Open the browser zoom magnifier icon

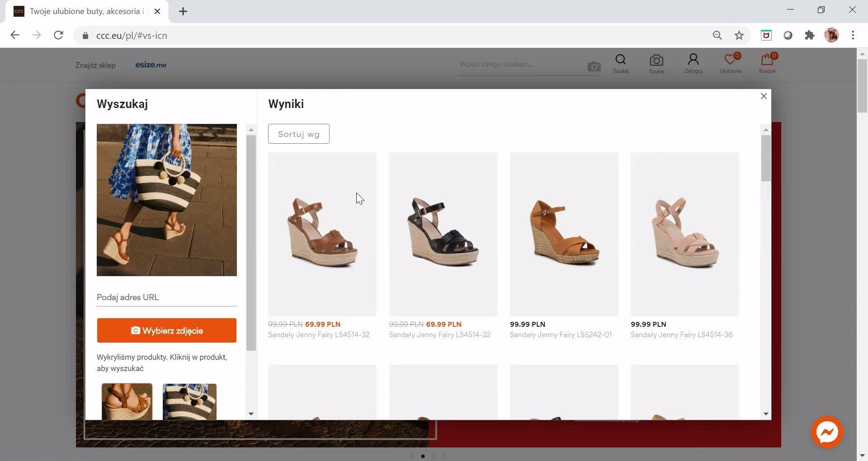[x=717, y=35]
